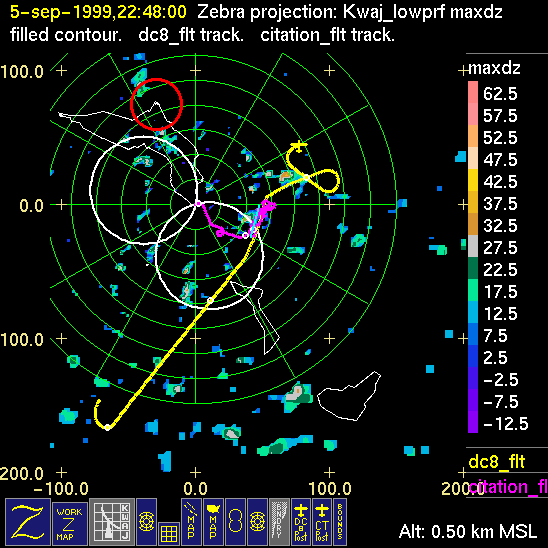The image size is (548, 548).
Task: Click the figure-eight flight pattern icon
Action: point(235,521)
